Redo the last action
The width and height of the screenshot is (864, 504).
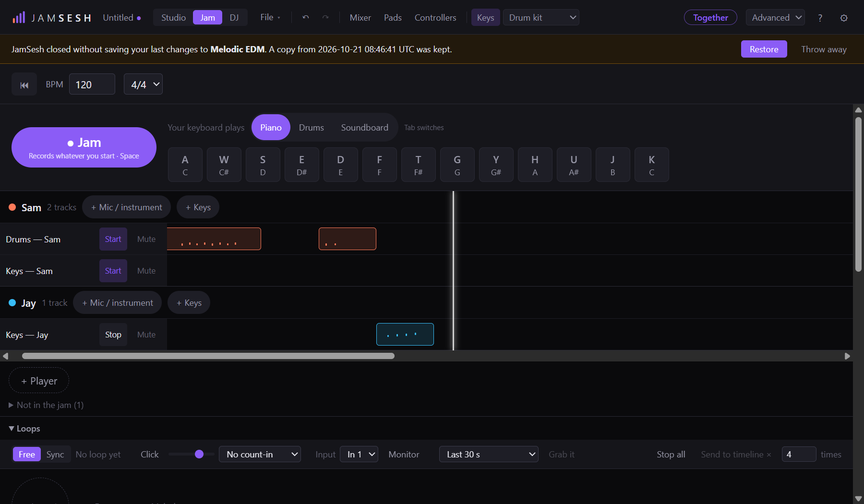325,17
